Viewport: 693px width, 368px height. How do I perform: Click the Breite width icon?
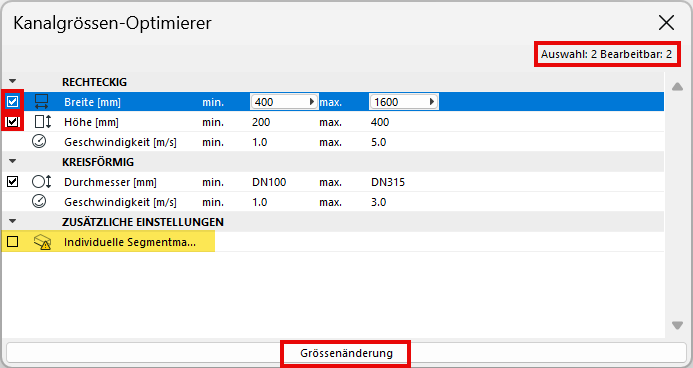(42, 102)
